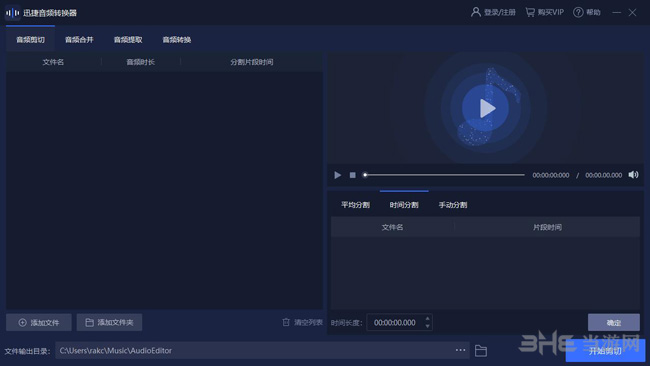The height and width of the screenshot is (366, 650).
Task: Switch to the 音频转换 tab
Action: tap(177, 40)
